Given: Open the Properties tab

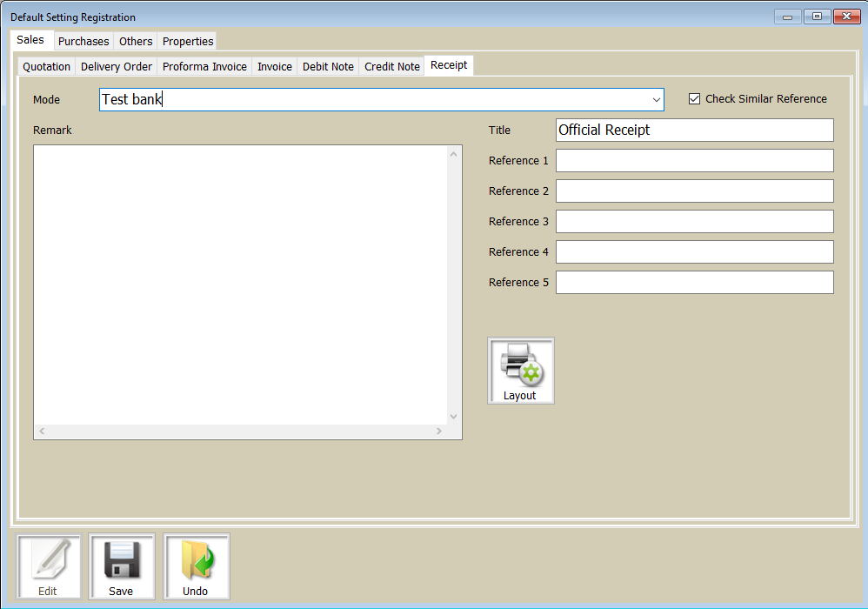Looking at the screenshot, I should [x=188, y=42].
